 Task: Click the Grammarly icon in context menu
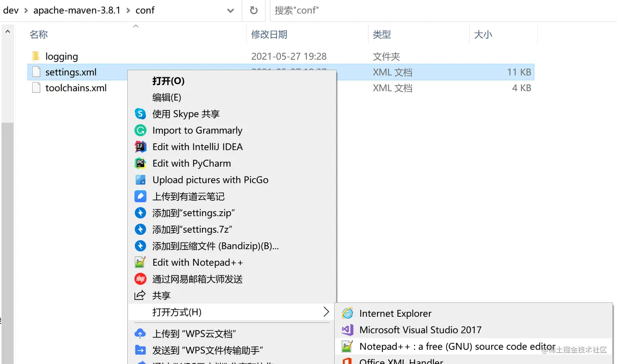(140, 130)
